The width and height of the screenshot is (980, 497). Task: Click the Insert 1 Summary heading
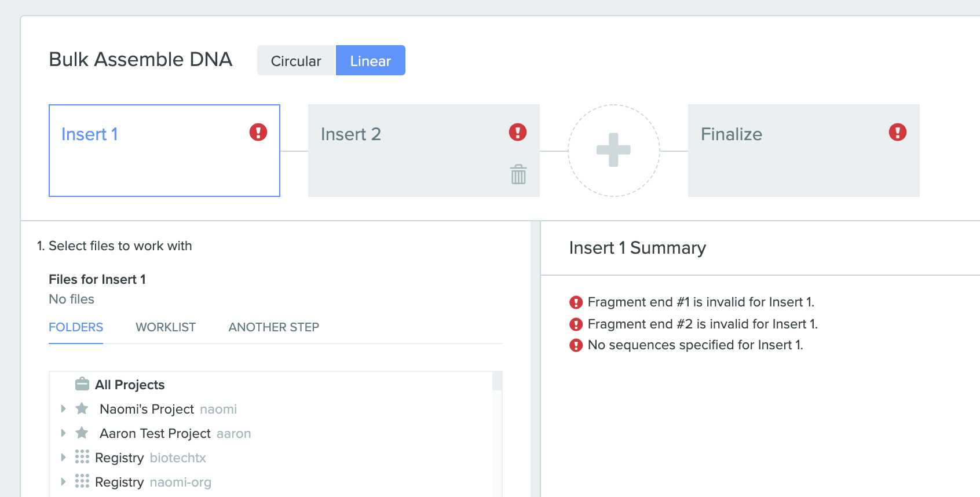click(637, 248)
